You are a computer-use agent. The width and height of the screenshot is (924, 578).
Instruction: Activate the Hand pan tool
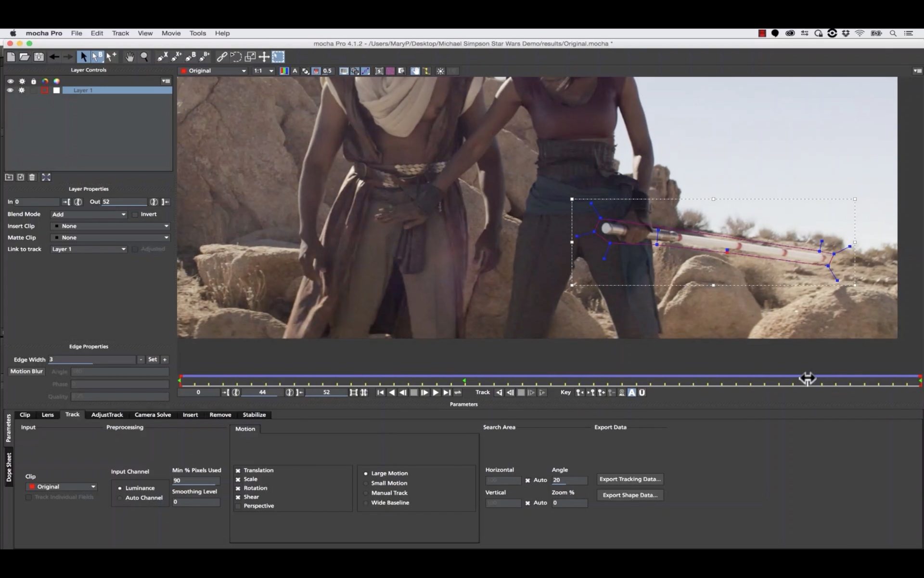pos(129,57)
